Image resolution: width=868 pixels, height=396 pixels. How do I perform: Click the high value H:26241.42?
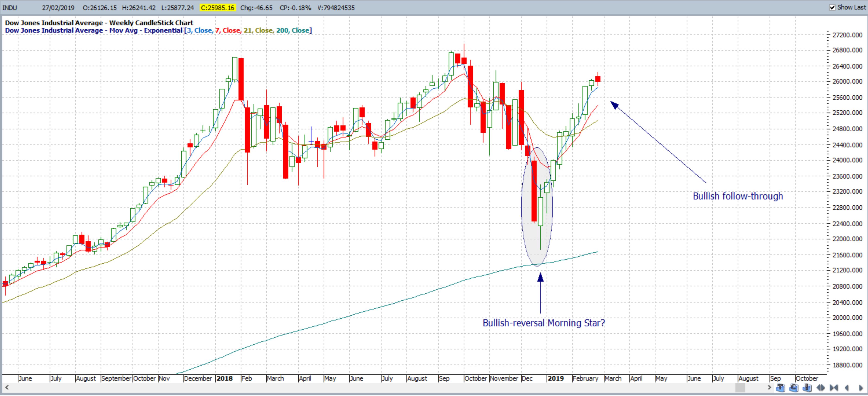pyautogui.click(x=139, y=8)
